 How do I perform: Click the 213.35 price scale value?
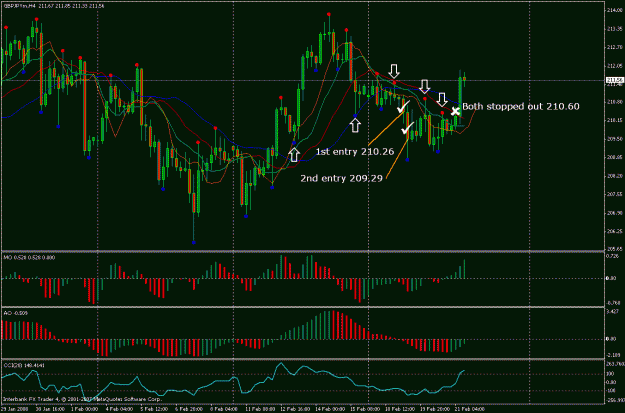pos(615,29)
